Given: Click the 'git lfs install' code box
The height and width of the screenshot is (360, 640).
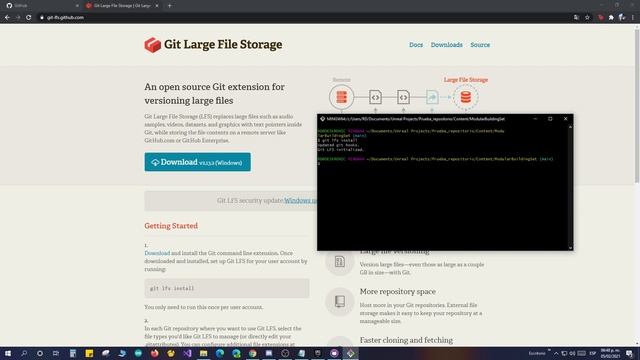Looking at the screenshot, I should click(x=227, y=288).
